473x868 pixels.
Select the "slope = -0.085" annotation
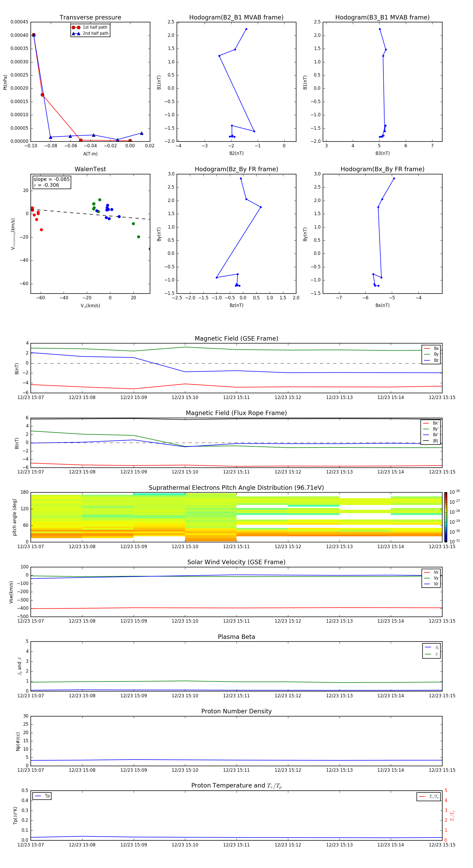52,179
